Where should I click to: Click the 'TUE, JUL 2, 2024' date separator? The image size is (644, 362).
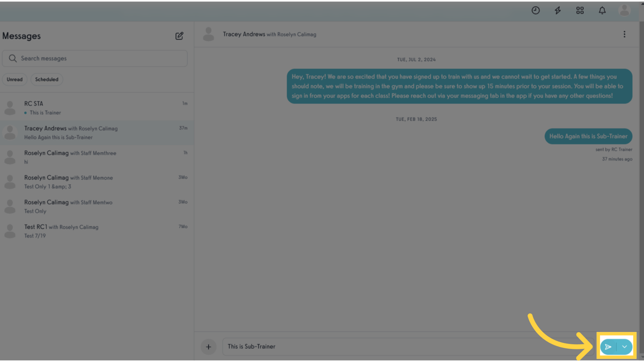[x=416, y=60]
